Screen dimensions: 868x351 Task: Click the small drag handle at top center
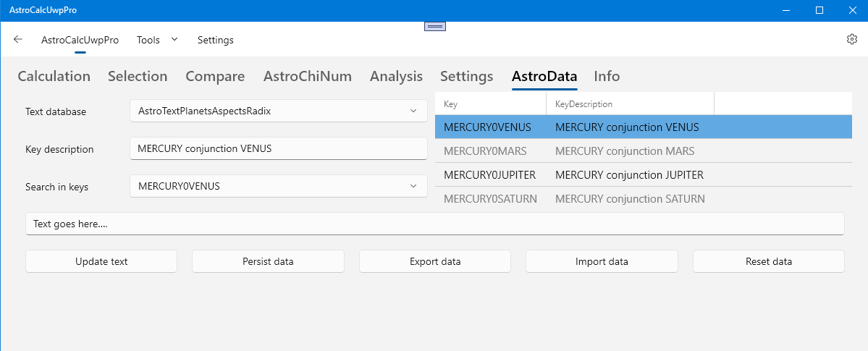[x=434, y=26]
